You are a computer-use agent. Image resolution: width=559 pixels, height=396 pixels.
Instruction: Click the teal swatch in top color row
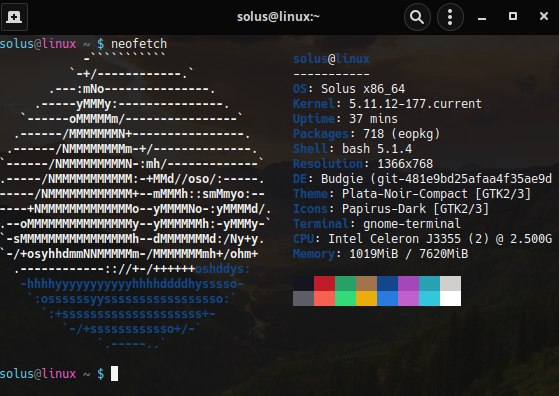click(x=430, y=283)
